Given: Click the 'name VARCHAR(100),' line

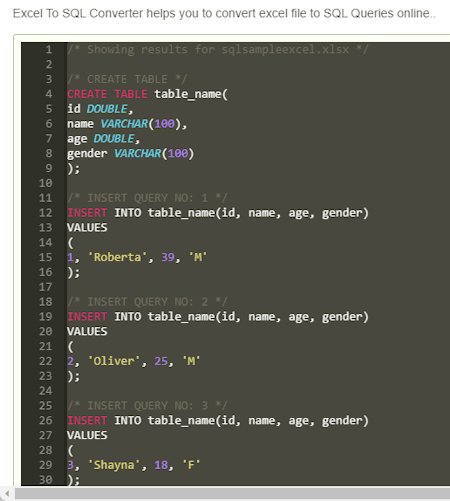Looking at the screenshot, I should [127, 124].
